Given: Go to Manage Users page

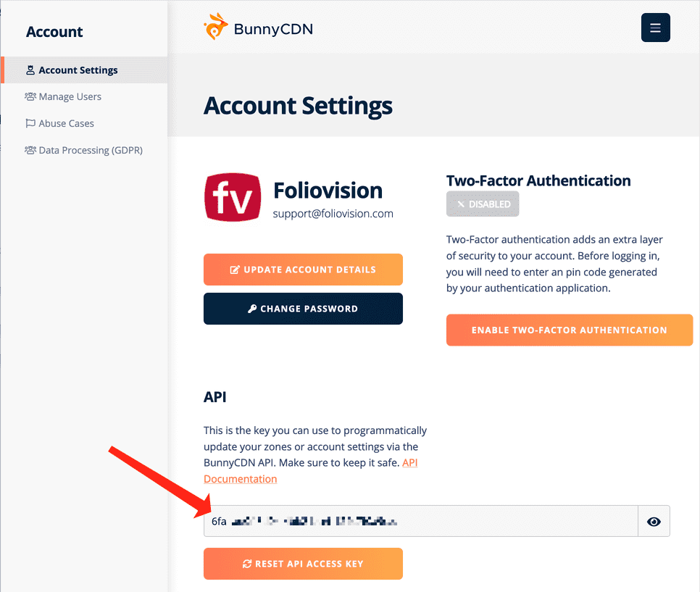Looking at the screenshot, I should coord(70,96).
